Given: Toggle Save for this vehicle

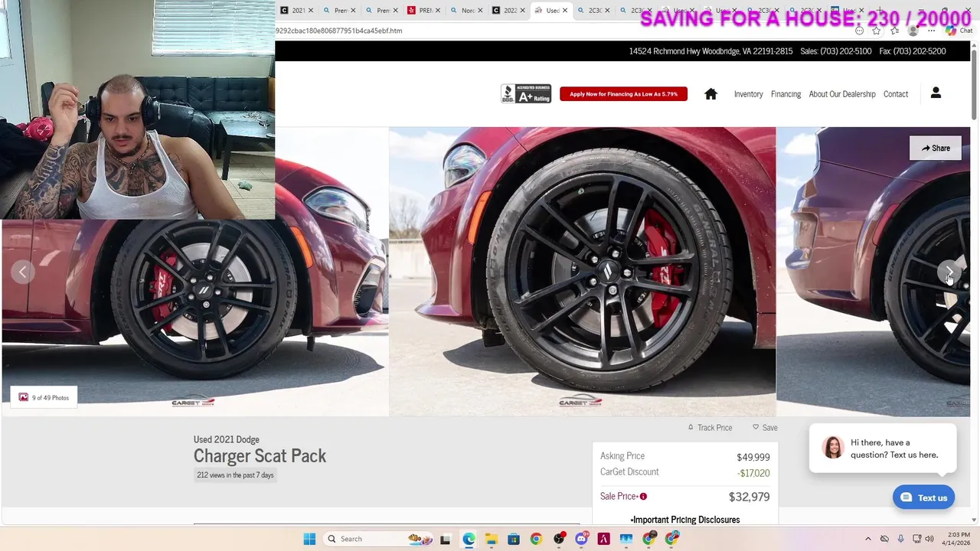Looking at the screenshot, I should [x=765, y=428].
